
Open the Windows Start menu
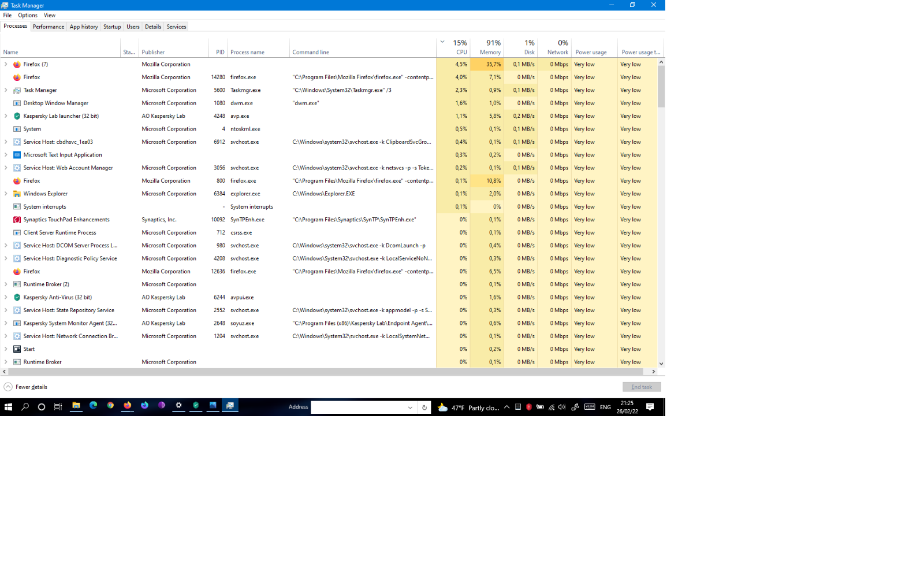tap(8, 407)
